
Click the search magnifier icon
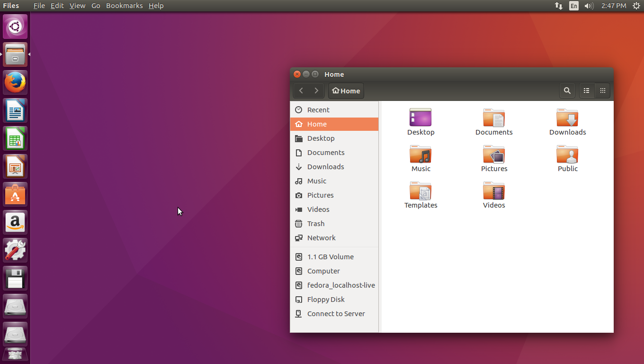tap(567, 91)
